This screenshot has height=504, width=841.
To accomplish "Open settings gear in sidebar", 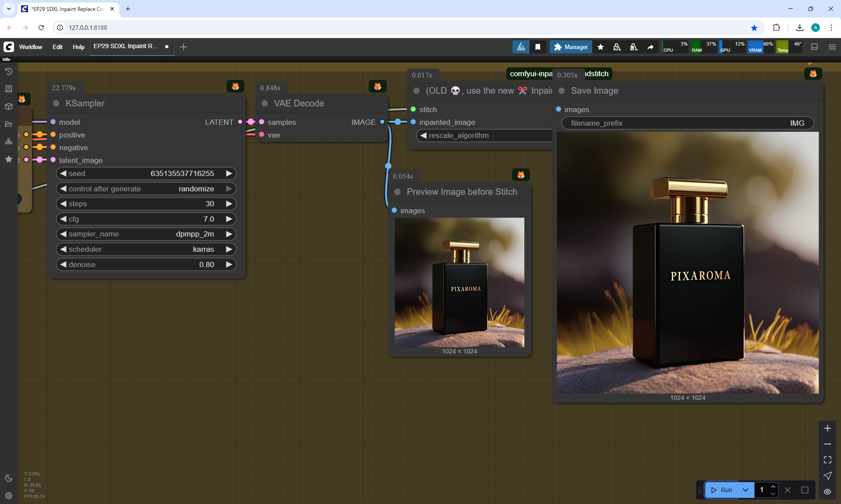I will pos(8,496).
